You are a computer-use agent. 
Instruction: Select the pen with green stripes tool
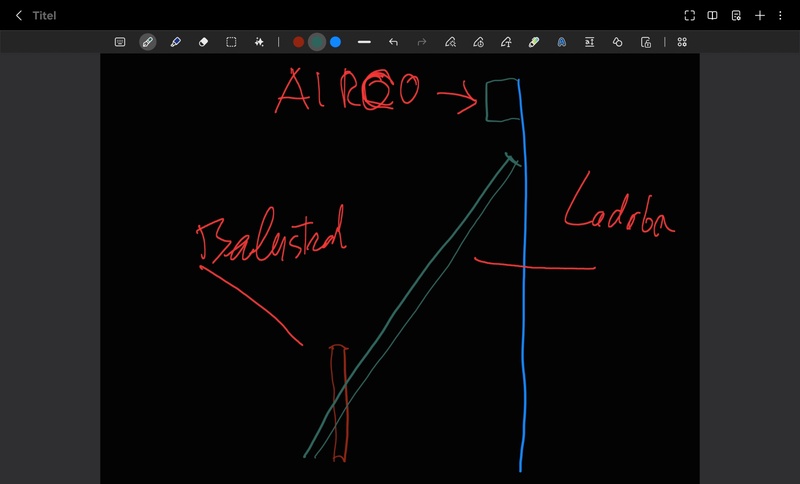(x=534, y=42)
